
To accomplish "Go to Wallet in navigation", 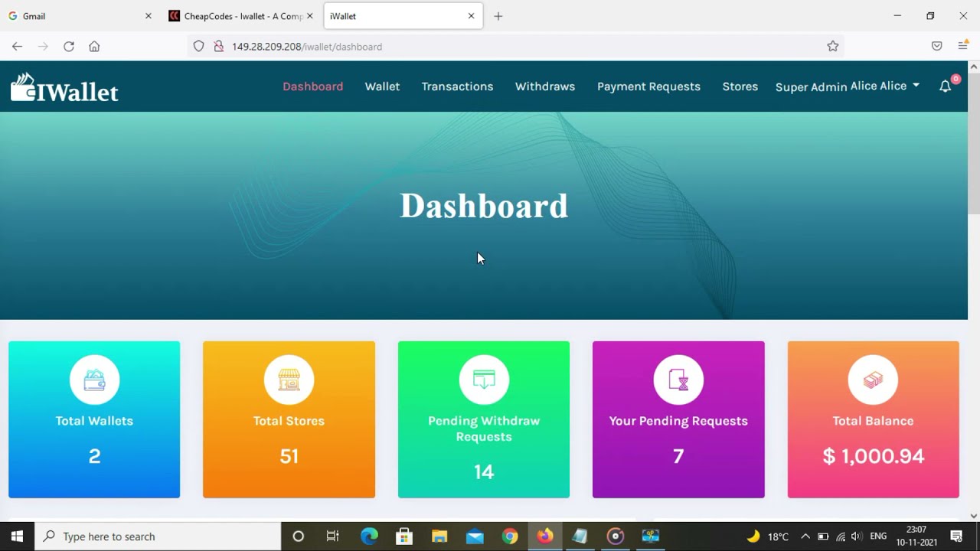I will click(x=382, y=86).
